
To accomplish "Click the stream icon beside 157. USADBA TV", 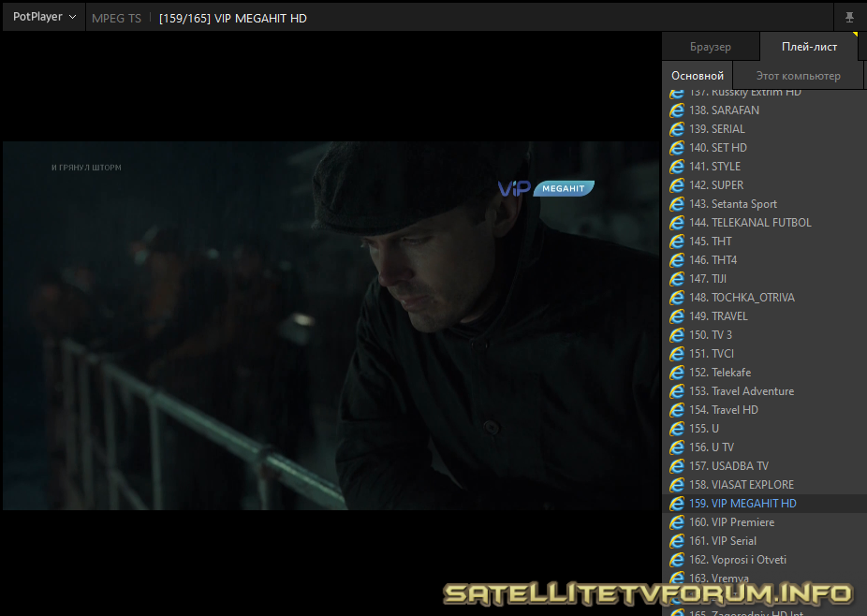I will click(x=677, y=466).
